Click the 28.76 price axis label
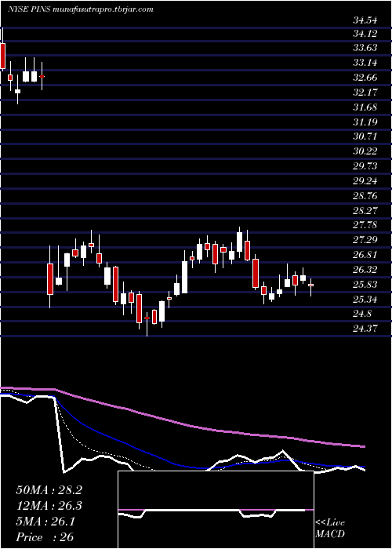The width and height of the screenshot is (392, 549). tap(365, 196)
